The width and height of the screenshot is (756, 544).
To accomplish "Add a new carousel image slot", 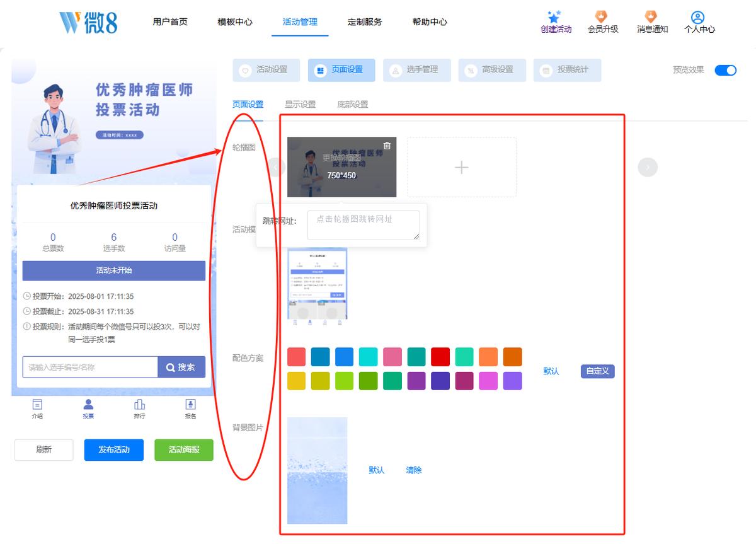I will [462, 167].
